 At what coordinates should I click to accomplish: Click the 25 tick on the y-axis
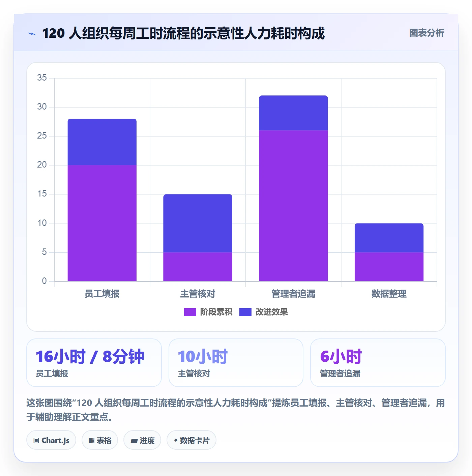click(42, 136)
